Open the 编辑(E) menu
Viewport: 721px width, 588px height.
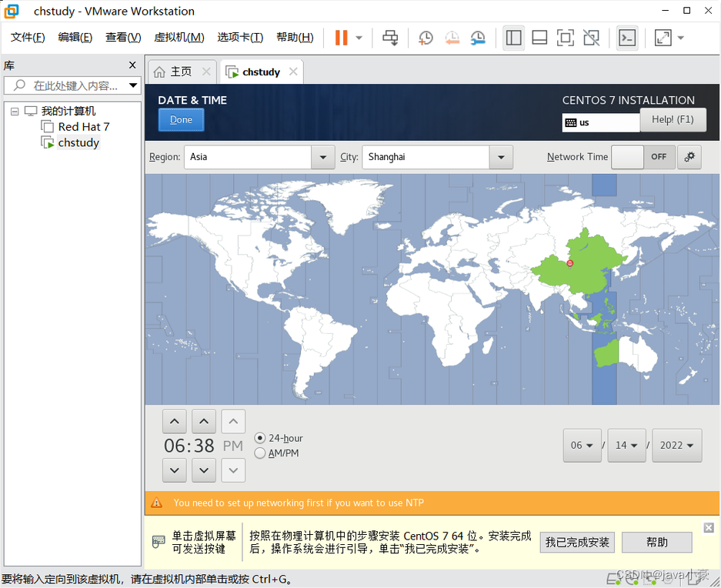(x=75, y=37)
